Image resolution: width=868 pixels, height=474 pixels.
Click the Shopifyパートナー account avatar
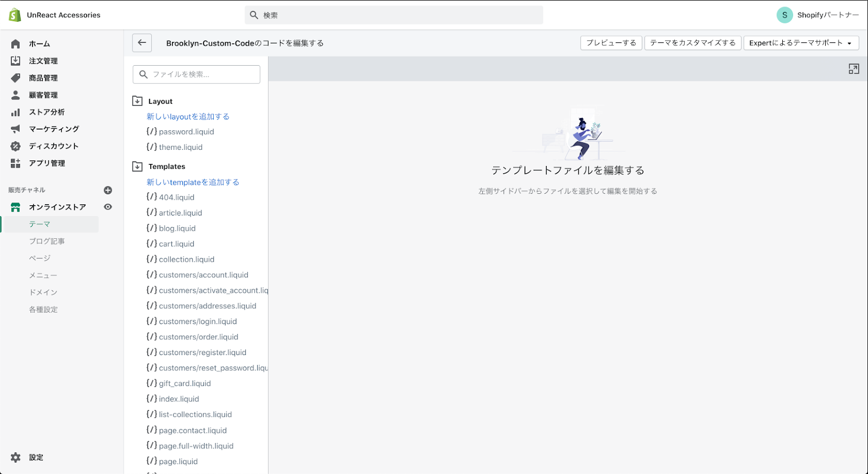point(784,15)
